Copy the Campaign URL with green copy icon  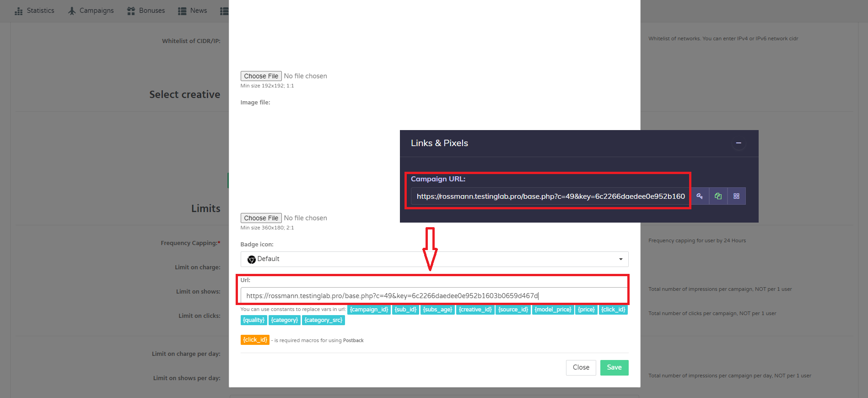point(718,196)
